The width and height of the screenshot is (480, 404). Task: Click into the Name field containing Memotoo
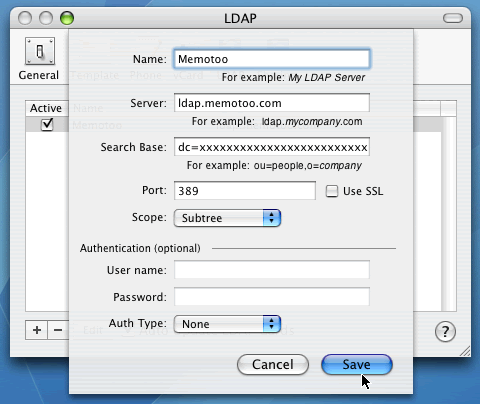pyautogui.click(x=272, y=59)
